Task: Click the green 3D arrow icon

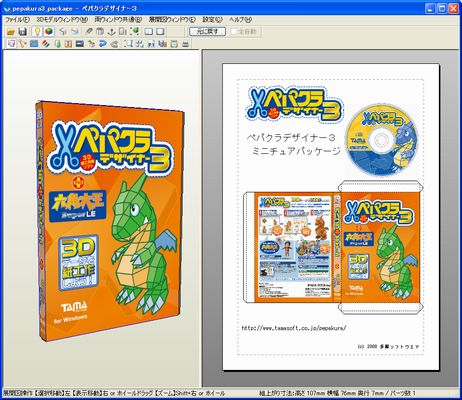Action: 135,32
